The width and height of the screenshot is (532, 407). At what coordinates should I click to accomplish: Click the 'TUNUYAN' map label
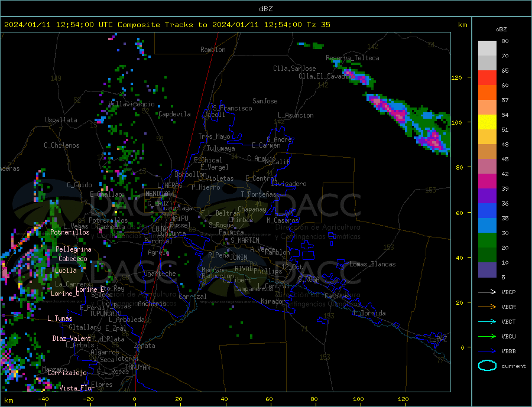[x=137, y=367]
